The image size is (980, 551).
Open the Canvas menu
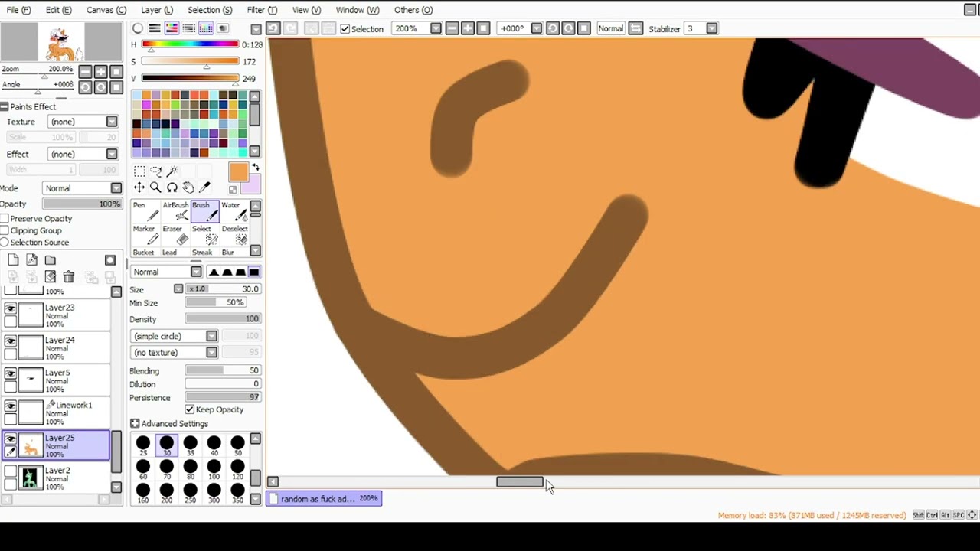coord(106,10)
